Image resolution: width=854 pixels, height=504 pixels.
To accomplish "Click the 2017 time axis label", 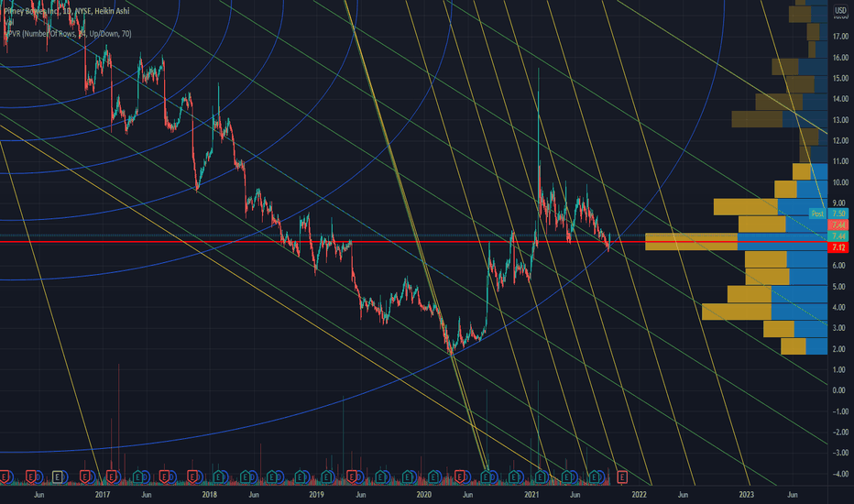I will click(103, 495).
